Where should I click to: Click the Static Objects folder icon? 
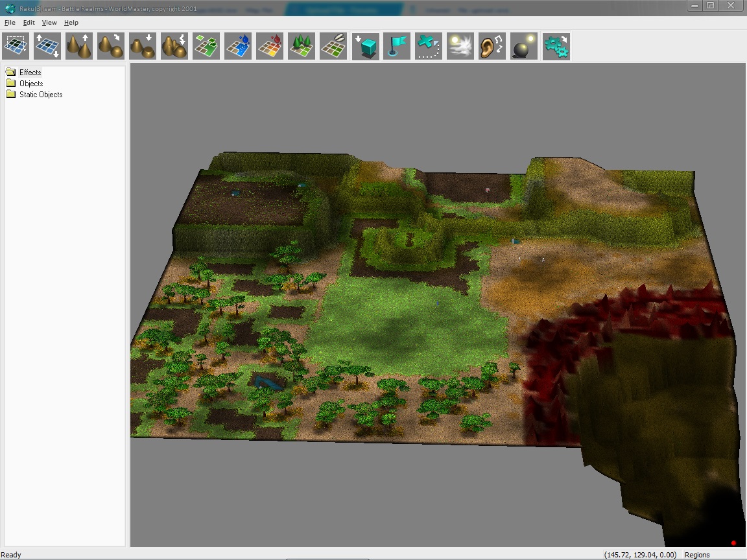pos(11,94)
